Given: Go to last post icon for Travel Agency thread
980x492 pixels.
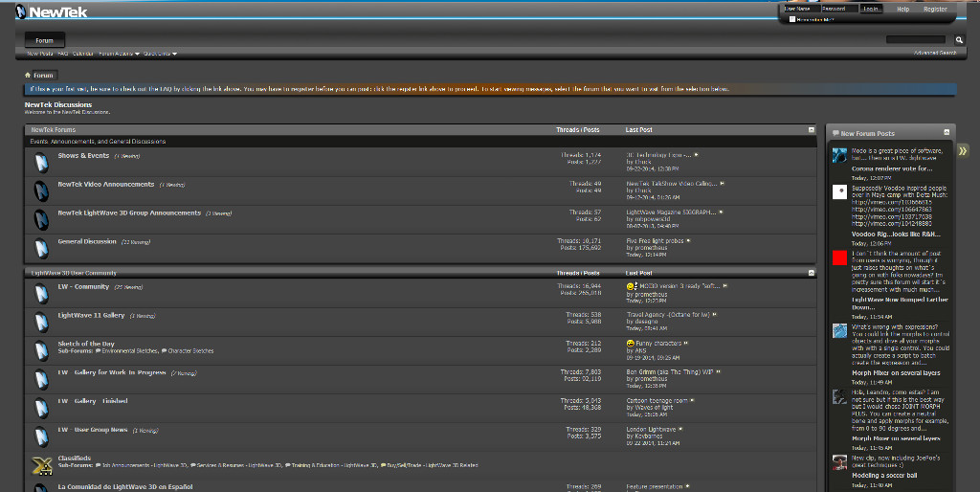Looking at the screenshot, I should pos(714,315).
